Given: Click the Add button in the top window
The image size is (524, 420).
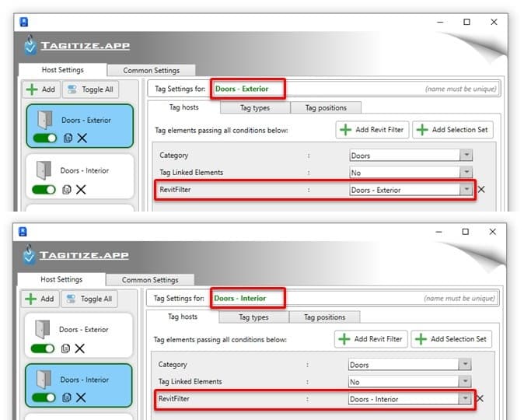Looking at the screenshot, I should 41,89.
